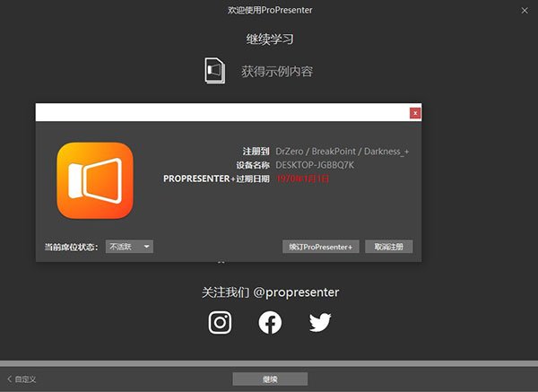Click the 续订ProPresenter+ button
The image size is (538, 392).
pos(321,247)
